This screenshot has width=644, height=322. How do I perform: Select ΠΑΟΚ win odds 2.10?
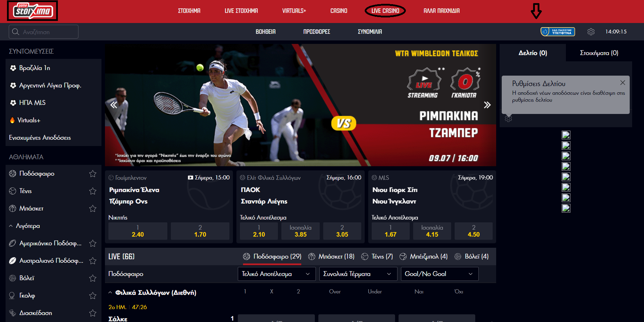coord(259,231)
